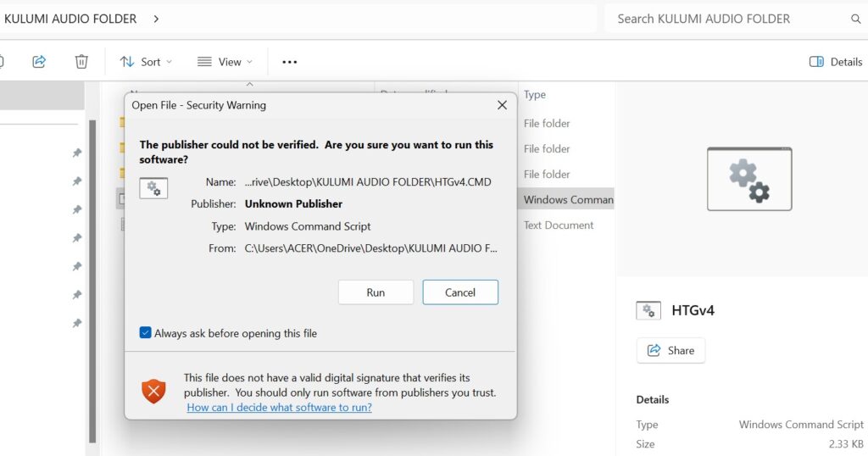868x456 pixels.
Task: Click the Type column header
Action: pyautogui.click(x=535, y=95)
